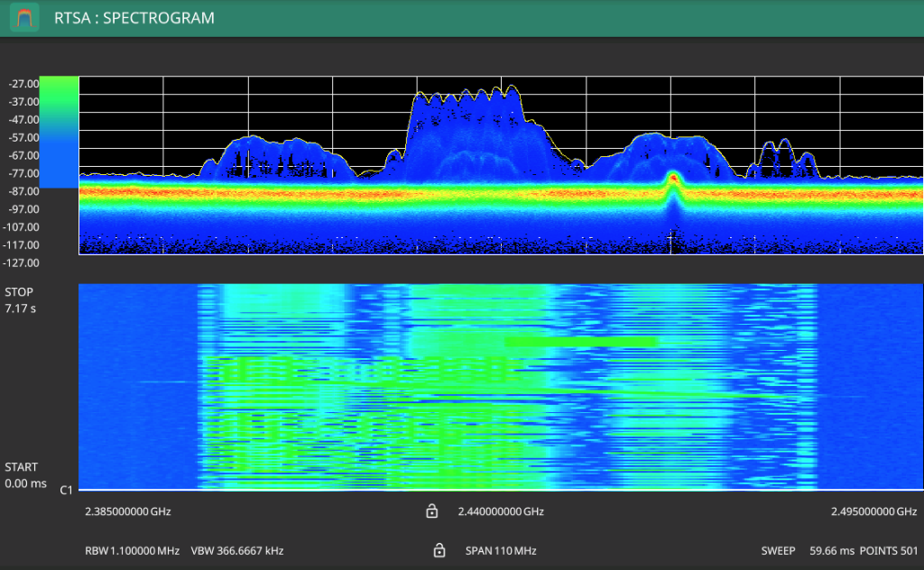Screen dimensions: 924x570
Task: Select POINTS 501 setting
Action: pyautogui.click(x=889, y=550)
